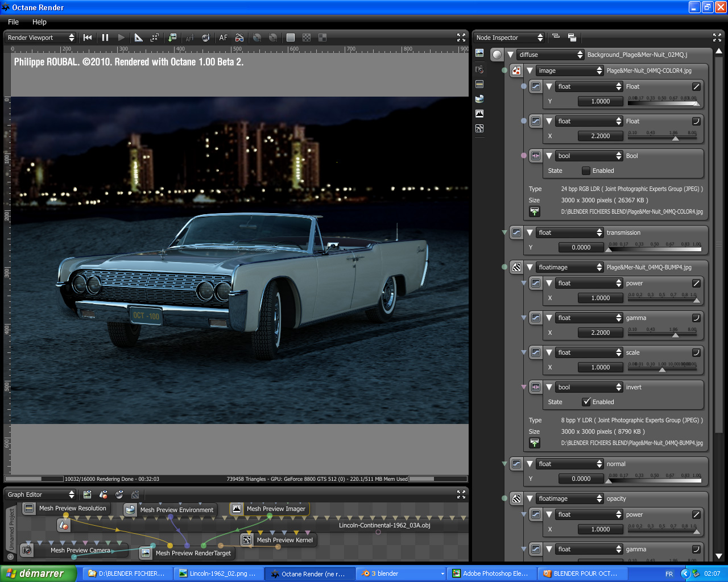Click the AF auto focus icon
728x582 pixels.
tap(224, 38)
